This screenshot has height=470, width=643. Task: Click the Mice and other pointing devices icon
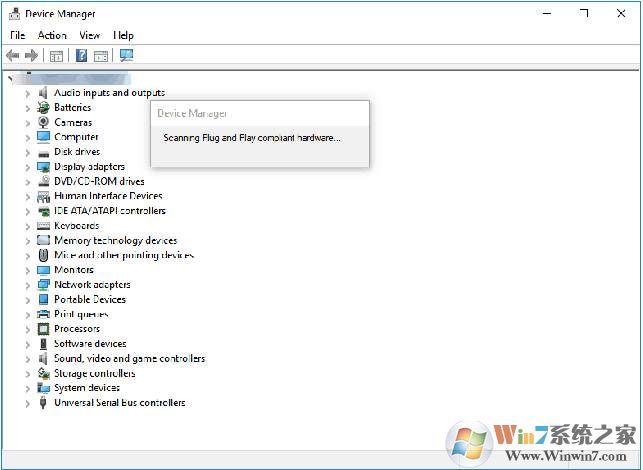(x=43, y=255)
